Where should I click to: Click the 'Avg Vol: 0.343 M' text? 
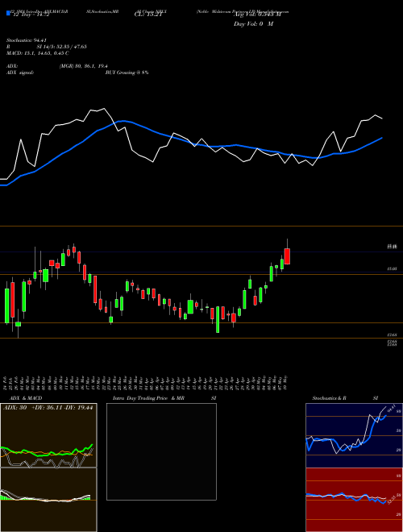[x=257, y=15]
